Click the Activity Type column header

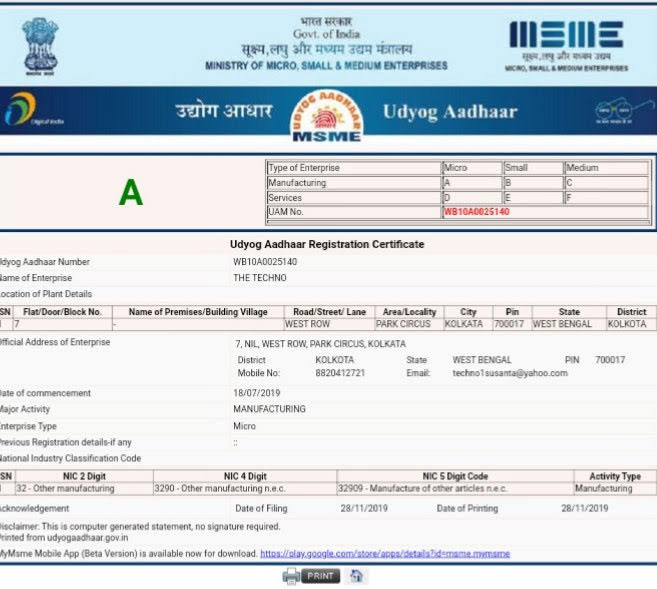(614, 476)
